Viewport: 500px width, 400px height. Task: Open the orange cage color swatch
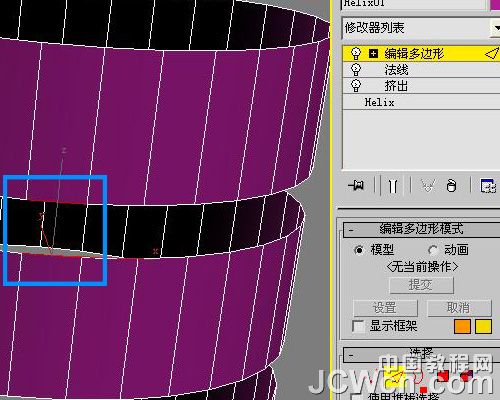462,326
